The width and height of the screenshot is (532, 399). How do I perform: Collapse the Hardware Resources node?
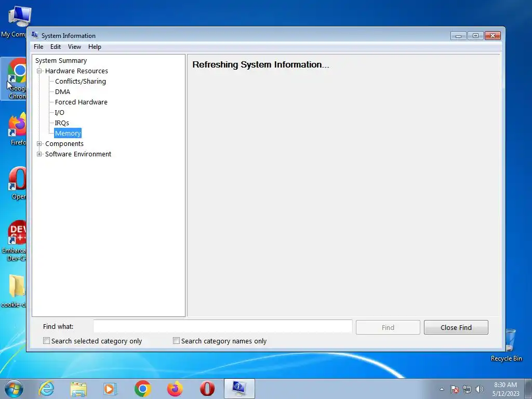click(39, 71)
